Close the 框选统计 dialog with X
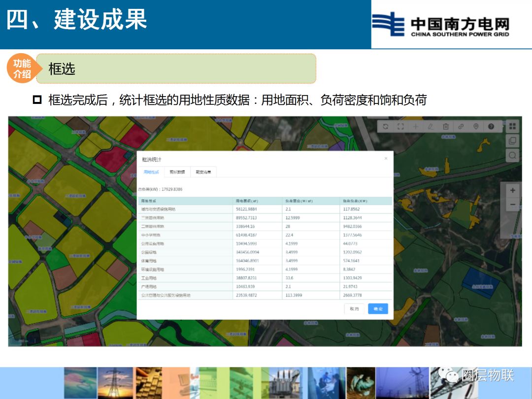Image resolution: width=532 pixels, height=399 pixels. (386, 159)
